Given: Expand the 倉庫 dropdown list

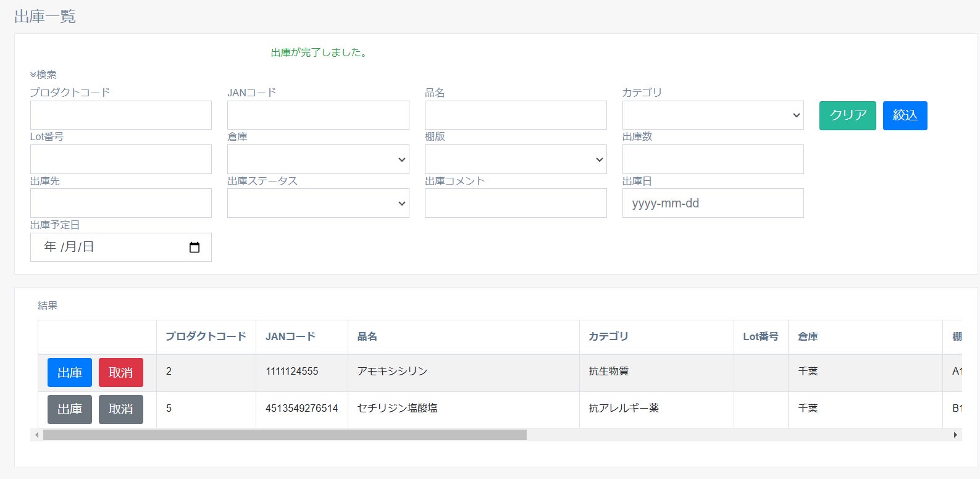Looking at the screenshot, I should click(x=317, y=159).
